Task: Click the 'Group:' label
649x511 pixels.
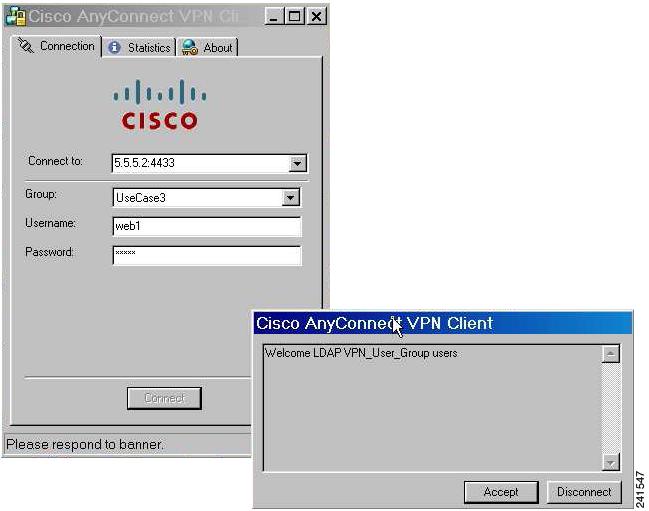Action: (41, 194)
